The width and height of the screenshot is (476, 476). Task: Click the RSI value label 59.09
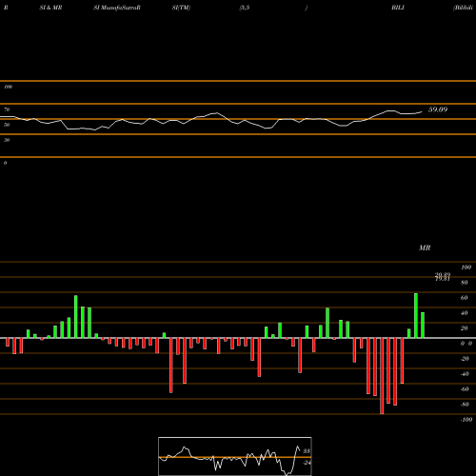[438, 109]
